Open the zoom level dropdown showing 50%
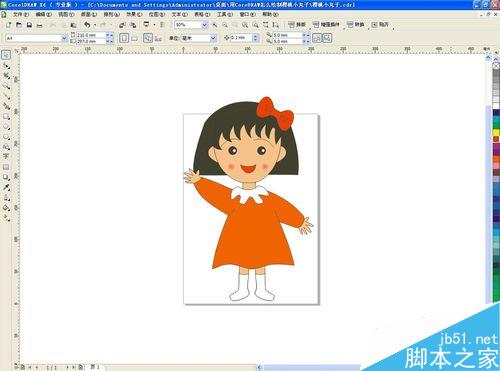The height and width of the screenshot is (371, 500). 204,25
